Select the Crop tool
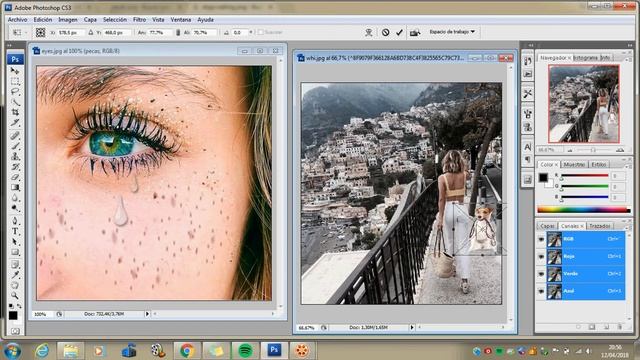 [15, 112]
